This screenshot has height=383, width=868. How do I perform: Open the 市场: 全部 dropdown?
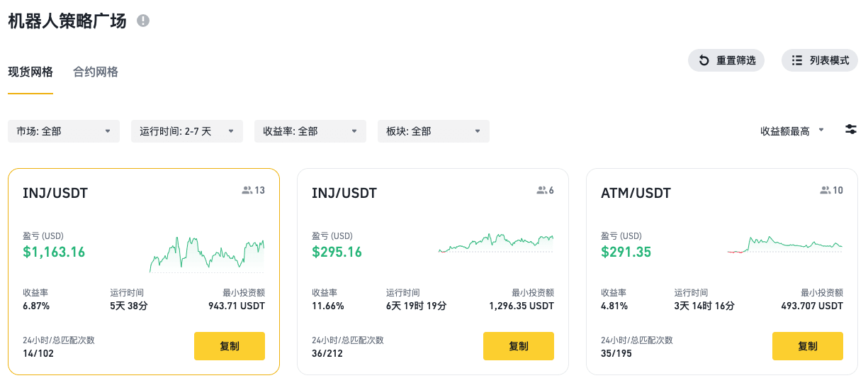pos(64,131)
